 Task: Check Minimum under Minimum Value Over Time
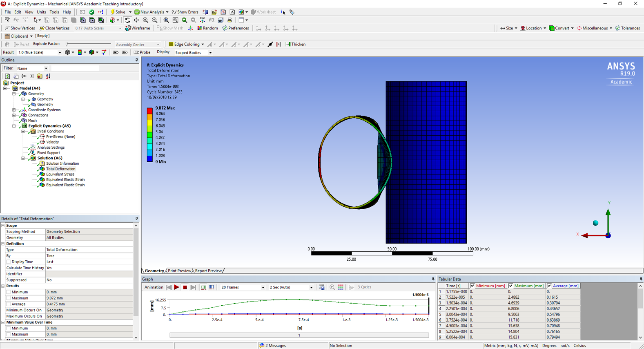tap(9, 328)
